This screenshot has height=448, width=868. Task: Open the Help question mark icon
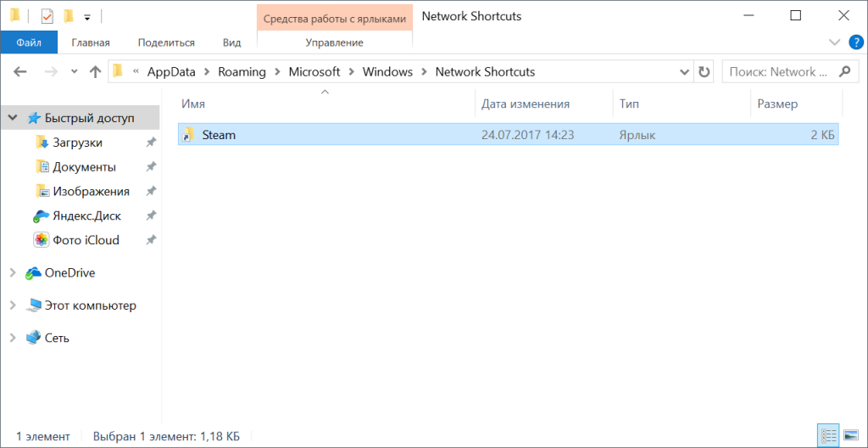(x=854, y=42)
